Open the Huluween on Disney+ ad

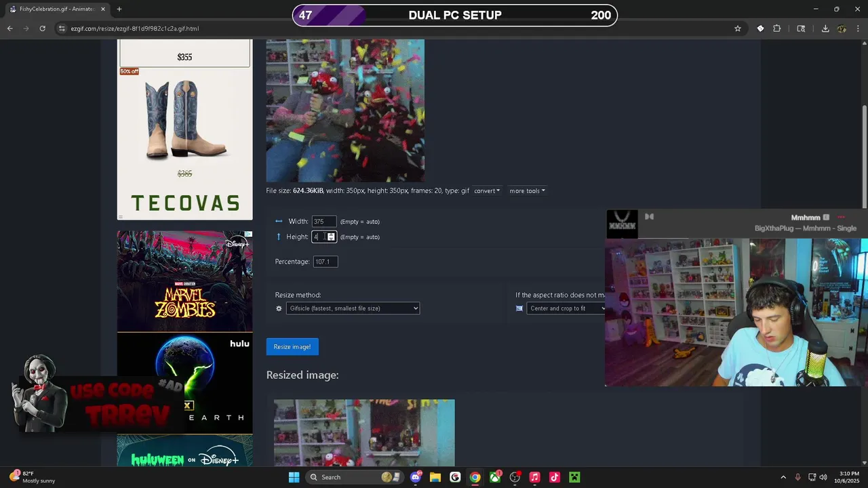(x=184, y=451)
